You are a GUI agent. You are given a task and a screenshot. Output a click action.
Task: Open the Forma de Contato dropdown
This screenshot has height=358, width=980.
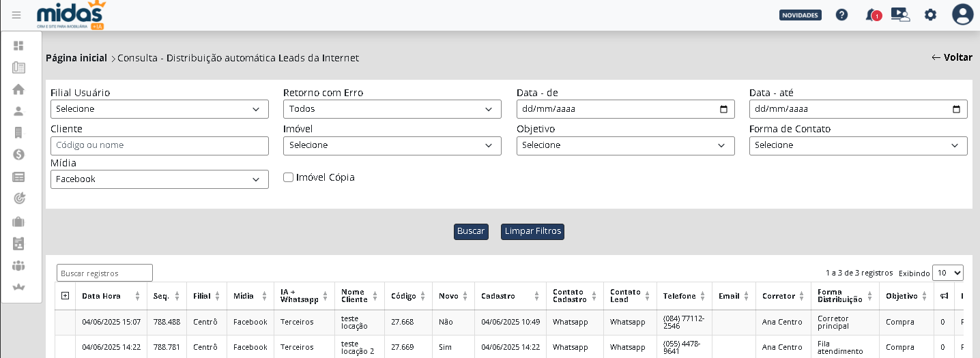click(x=858, y=145)
